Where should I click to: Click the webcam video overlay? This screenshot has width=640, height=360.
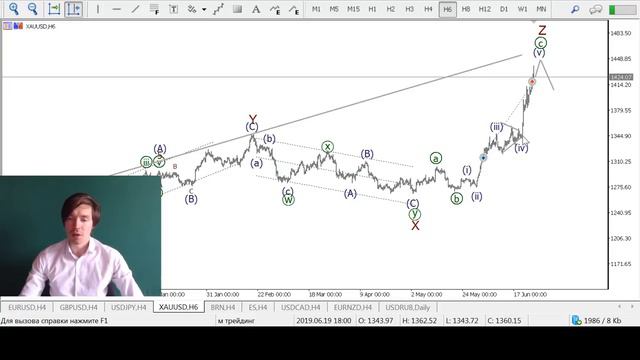[x=80, y=236]
